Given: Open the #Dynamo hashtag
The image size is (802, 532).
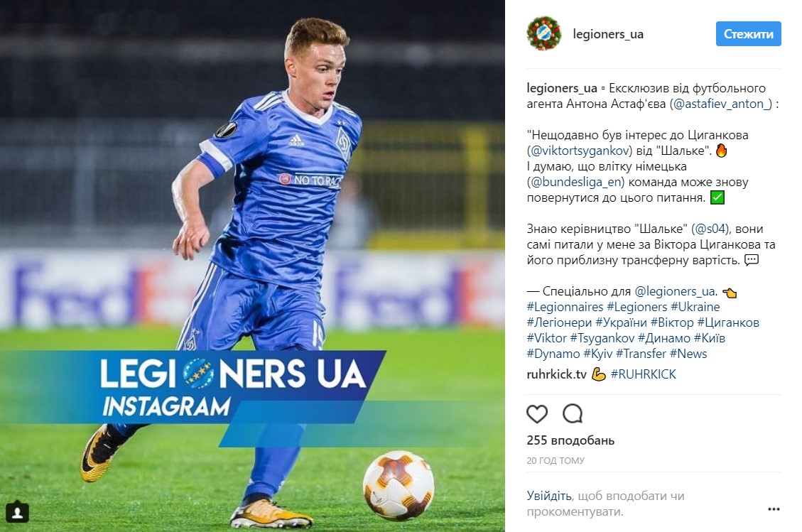Looking at the screenshot, I should click(553, 354).
